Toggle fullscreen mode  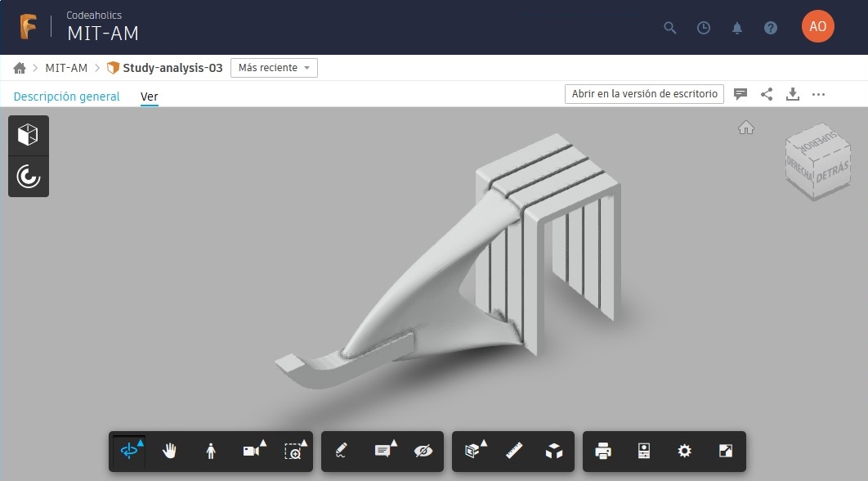click(726, 451)
